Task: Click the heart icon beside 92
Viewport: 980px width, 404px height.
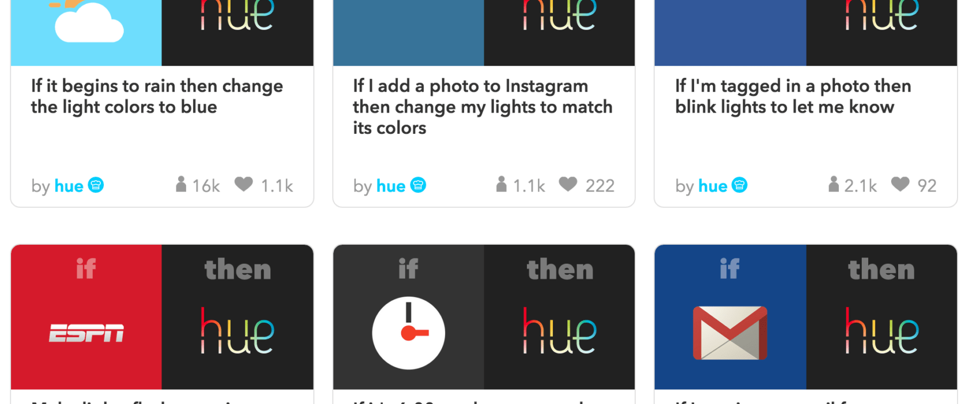Action: coord(900,184)
